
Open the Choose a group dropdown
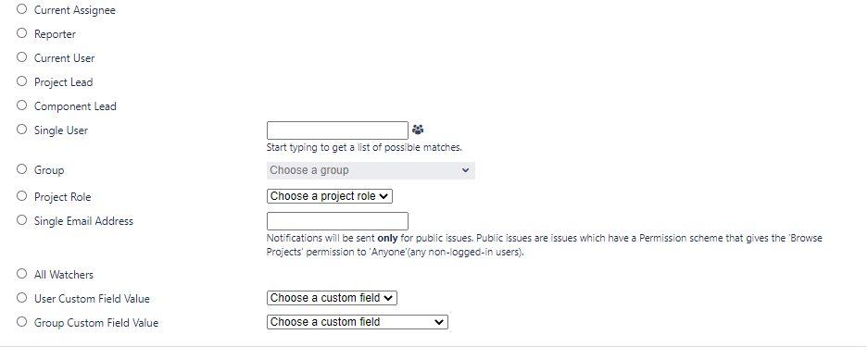click(x=371, y=170)
